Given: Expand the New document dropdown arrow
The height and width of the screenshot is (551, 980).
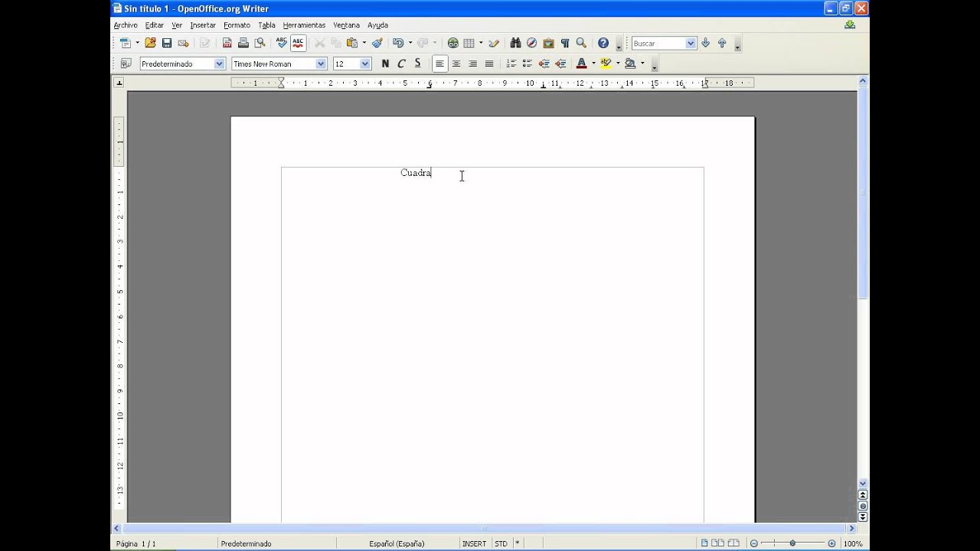Looking at the screenshot, I should click(137, 44).
